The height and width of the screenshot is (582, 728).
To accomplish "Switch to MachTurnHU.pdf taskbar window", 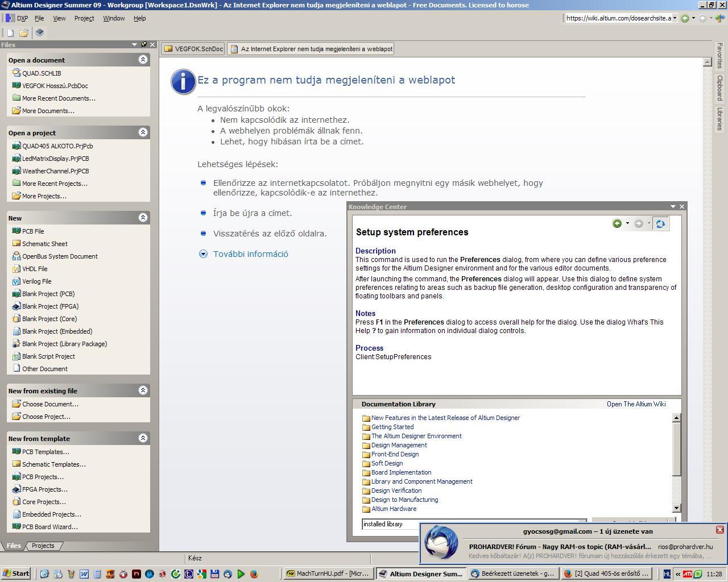I will click(x=329, y=573).
